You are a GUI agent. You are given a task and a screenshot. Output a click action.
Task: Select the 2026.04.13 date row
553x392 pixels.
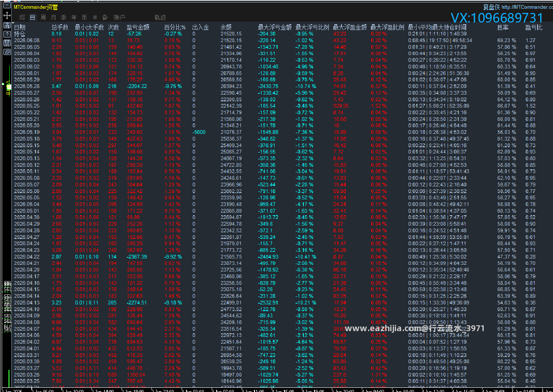27,303
